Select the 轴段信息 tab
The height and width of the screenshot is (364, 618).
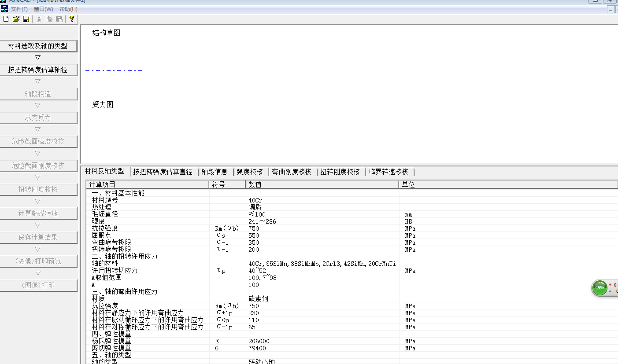(x=215, y=172)
